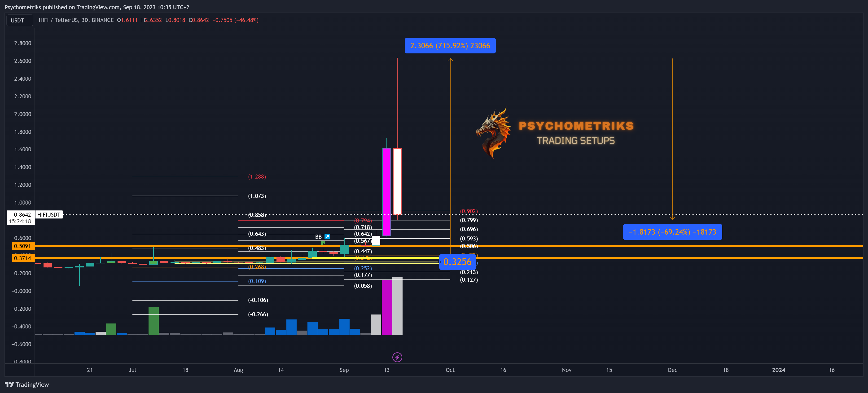Click the magenta volume bar
This screenshot has width=868, height=393.
click(x=387, y=307)
